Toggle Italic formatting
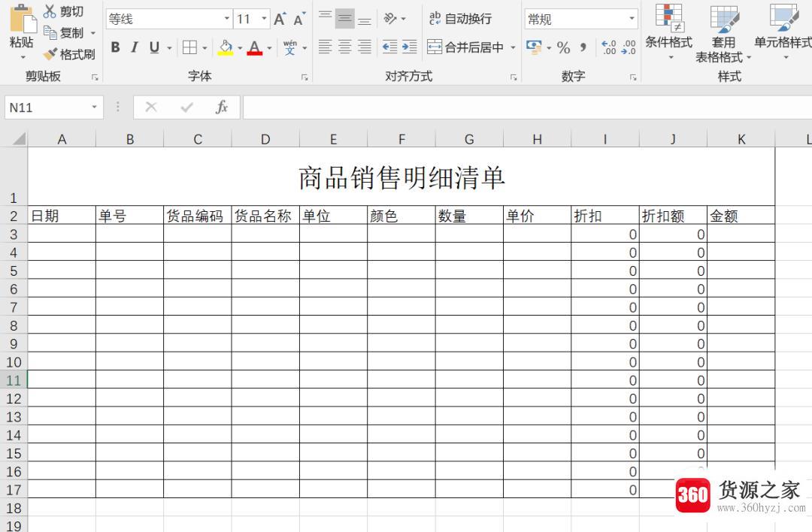Screen dimensions: 812x532 click(x=135, y=47)
